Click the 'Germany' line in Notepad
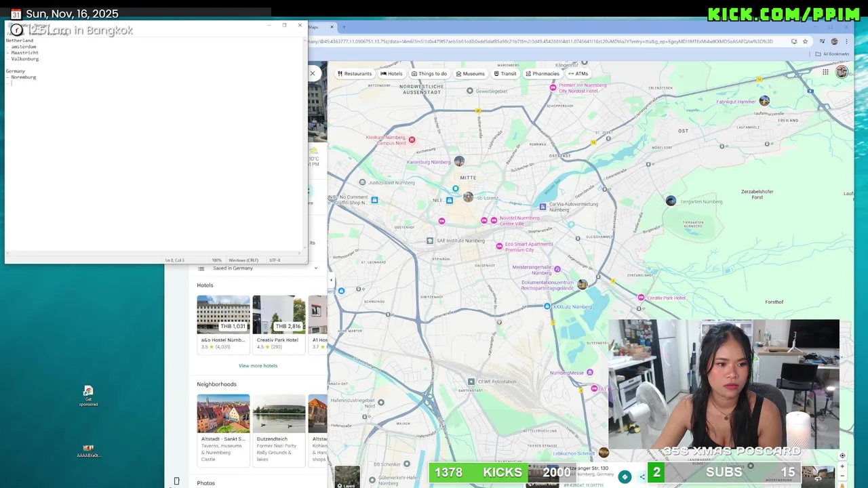The image size is (868, 488). [16, 71]
